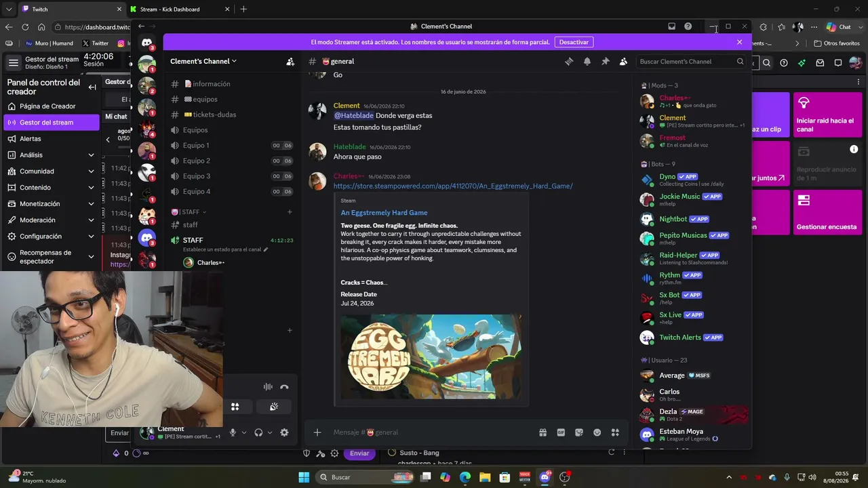Open Discord help question mark icon
868x488 pixels.
click(x=688, y=26)
